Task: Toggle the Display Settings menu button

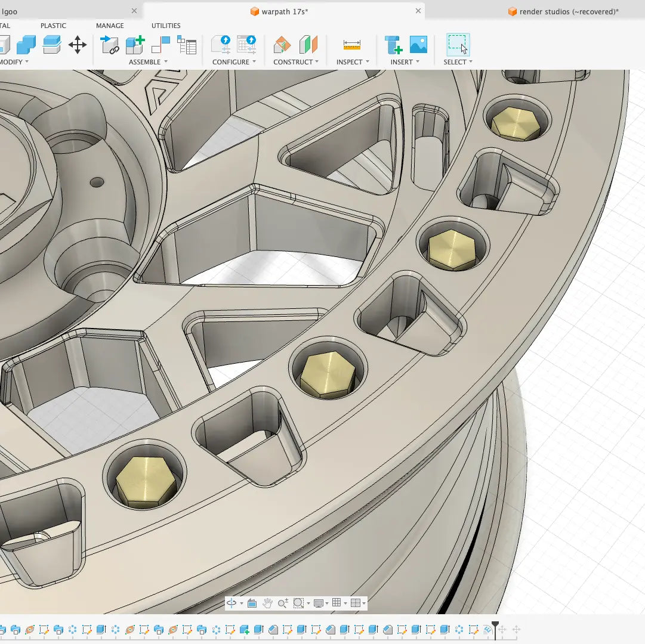Action: (x=319, y=603)
